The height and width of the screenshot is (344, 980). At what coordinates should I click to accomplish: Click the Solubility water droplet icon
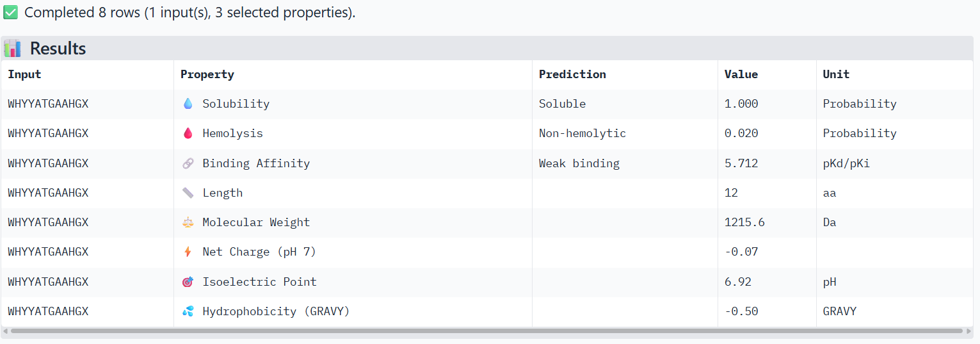[x=188, y=104]
